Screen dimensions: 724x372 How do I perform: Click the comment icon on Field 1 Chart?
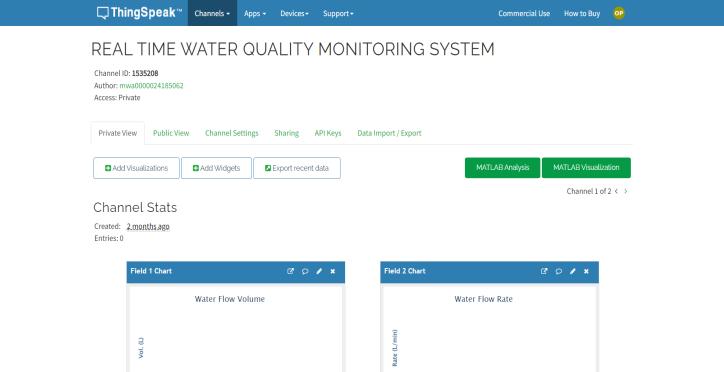pos(305,271)
